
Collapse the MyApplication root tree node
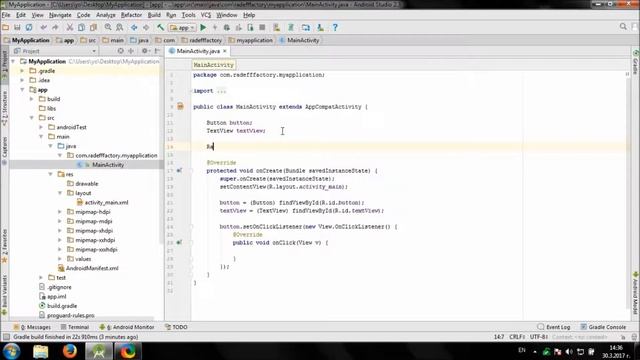(13, 61)
